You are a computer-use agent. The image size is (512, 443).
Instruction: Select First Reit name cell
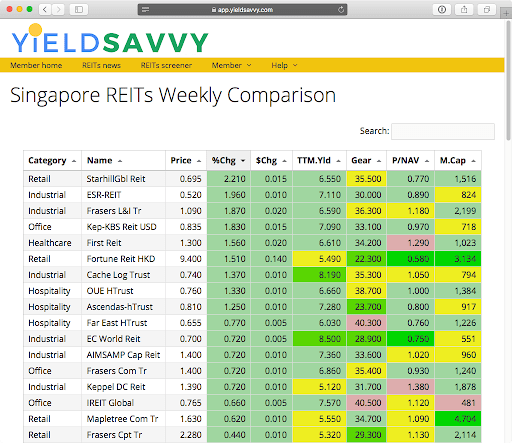click(x=123, y=243)
